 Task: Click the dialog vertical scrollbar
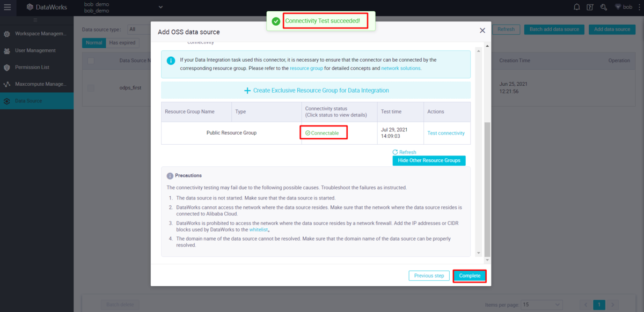[x=487, y=189]
